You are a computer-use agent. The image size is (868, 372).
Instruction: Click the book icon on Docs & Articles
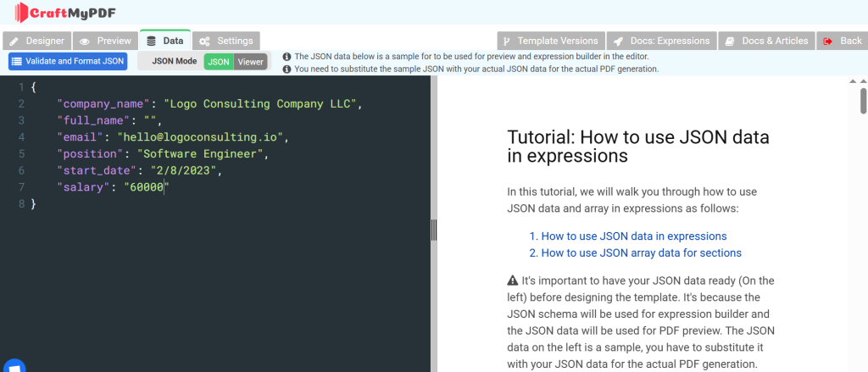730,41
